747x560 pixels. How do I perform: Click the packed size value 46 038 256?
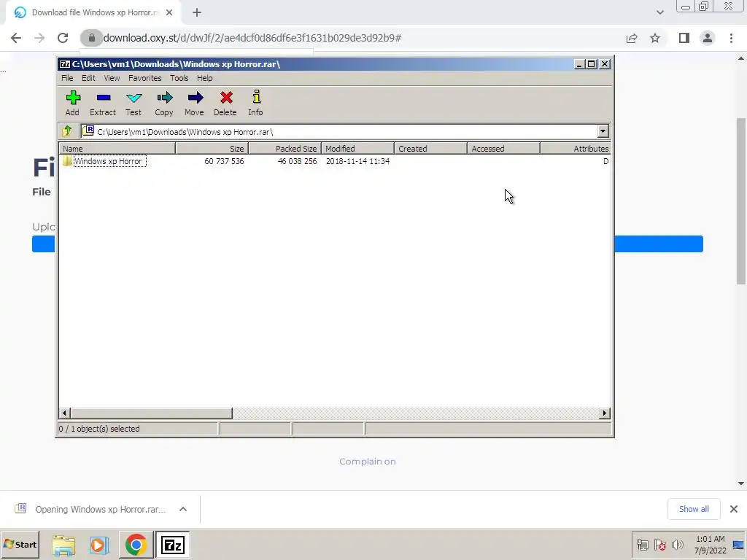298,161
